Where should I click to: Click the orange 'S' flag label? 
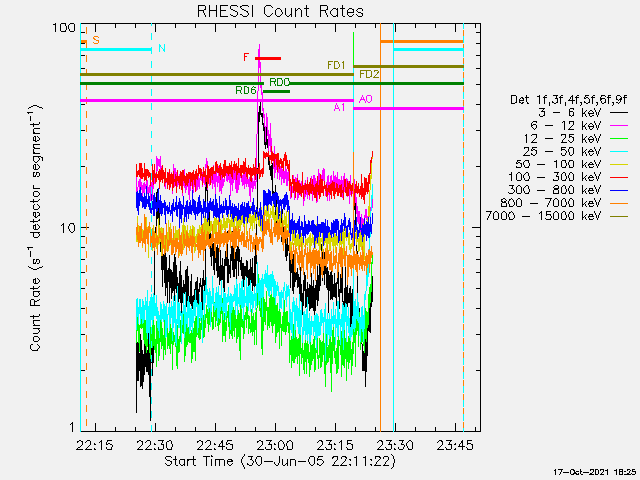96,40
